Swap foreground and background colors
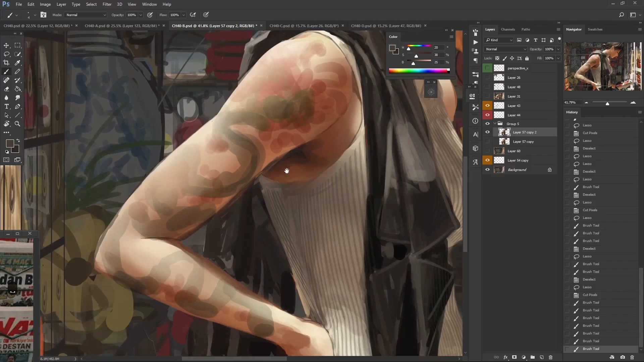 [x=18, y=140]
